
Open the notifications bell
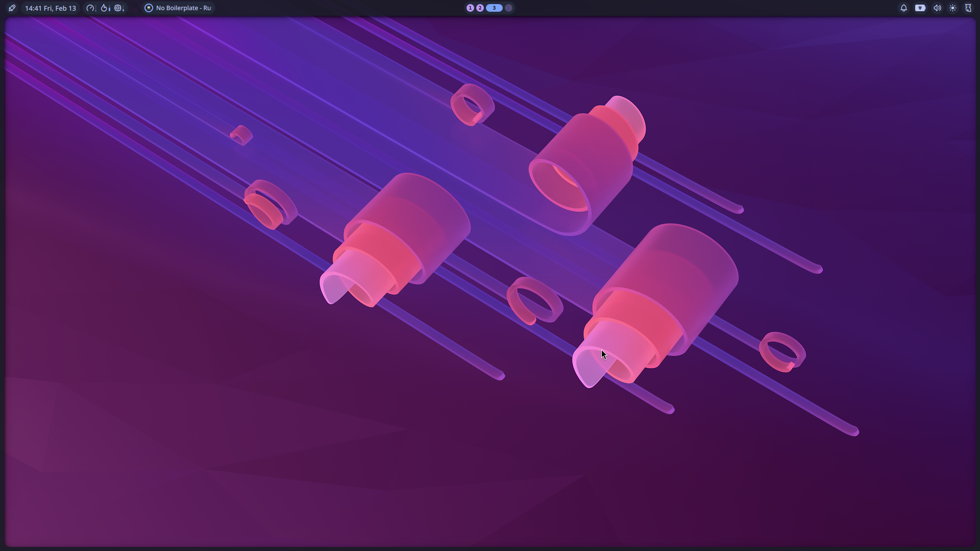click(x=903, y=8)
